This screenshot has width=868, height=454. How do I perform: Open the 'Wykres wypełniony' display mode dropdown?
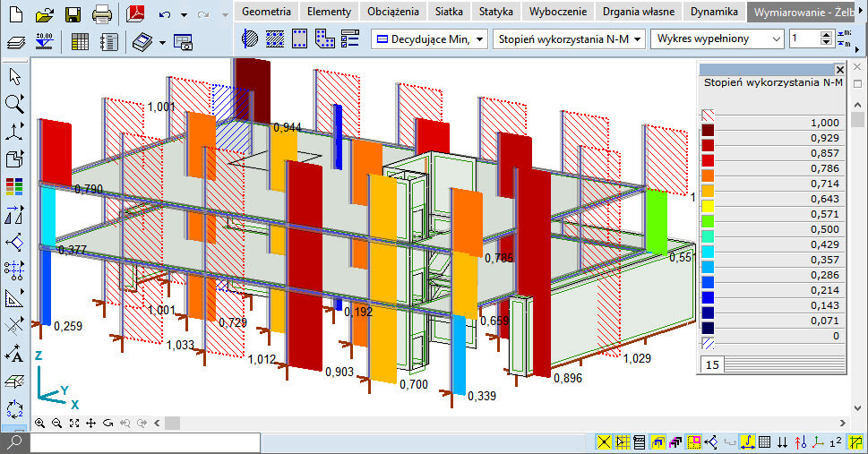pyautogui.click(x=717, y=39)
